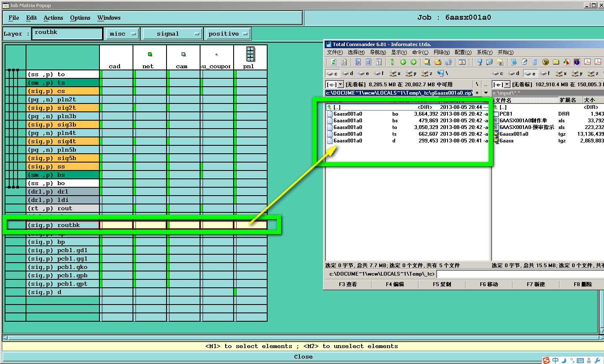Switch right panel to drive f
Screen dimensions: 604x364
pyautogui.click(x=545, y=73)
